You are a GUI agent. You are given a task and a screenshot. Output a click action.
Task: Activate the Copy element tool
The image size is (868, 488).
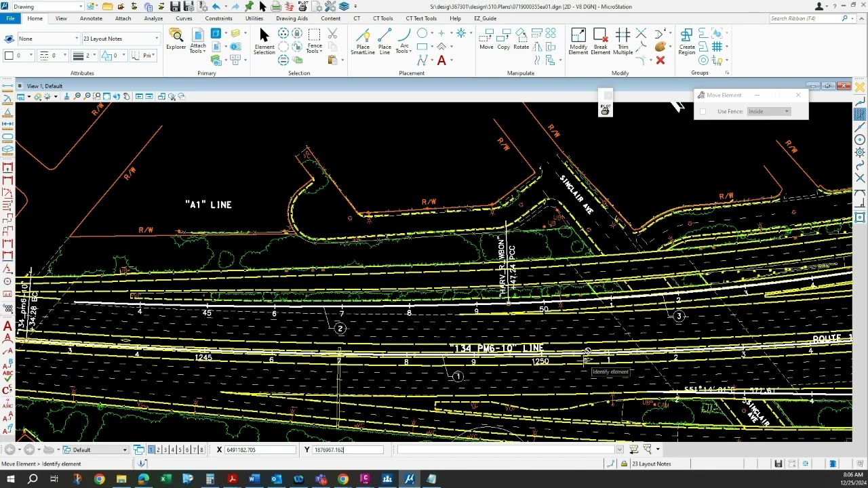point(503,39)
